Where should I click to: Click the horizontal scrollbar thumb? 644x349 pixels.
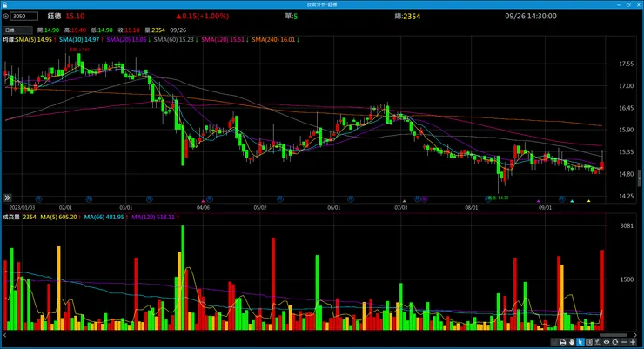pos(614,335)
